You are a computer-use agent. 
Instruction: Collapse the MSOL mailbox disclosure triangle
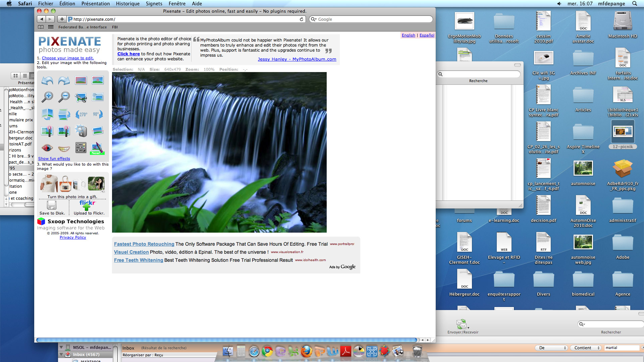[61, 348]
